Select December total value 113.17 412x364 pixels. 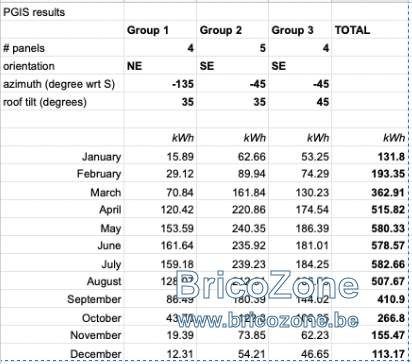(370, 354)
